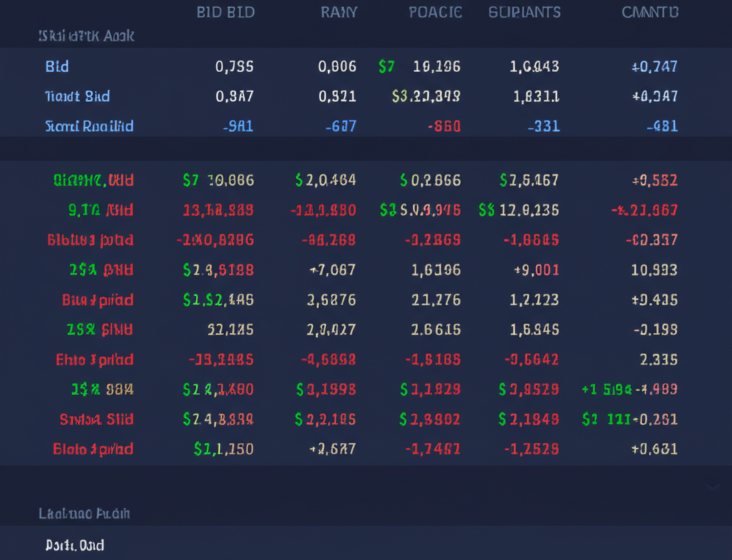Select the 10,993 value in CMNTG column

(654, 270)
